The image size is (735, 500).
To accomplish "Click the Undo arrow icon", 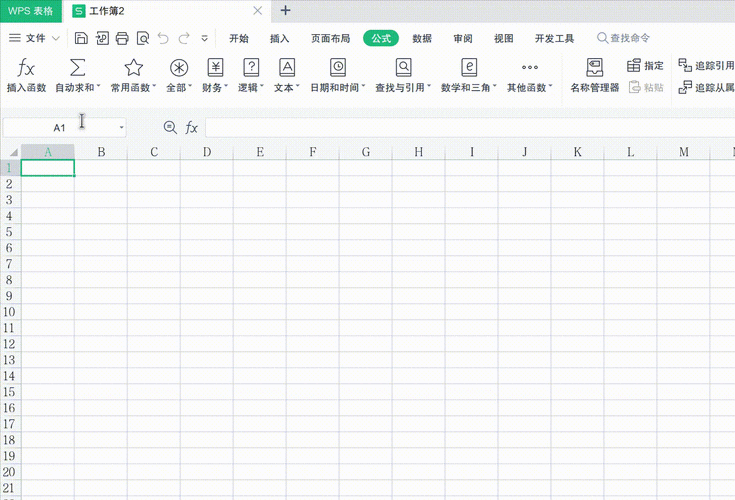I will tap(163, 38).
